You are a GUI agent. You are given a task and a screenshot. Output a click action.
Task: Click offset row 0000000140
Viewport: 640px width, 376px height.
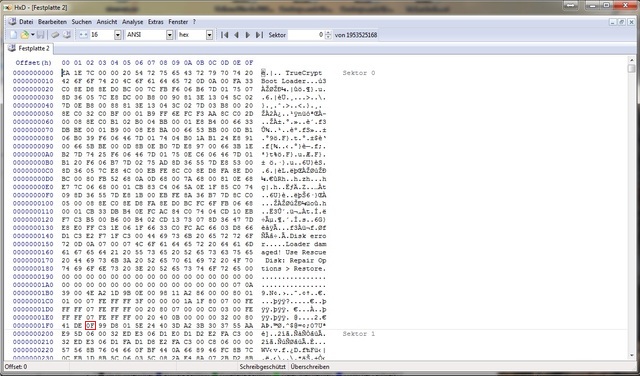33,236
